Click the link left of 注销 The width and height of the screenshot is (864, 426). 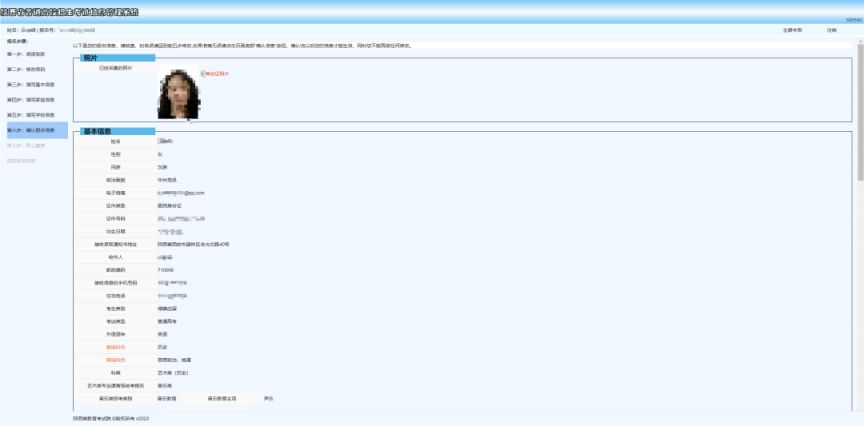coord(792,30)
